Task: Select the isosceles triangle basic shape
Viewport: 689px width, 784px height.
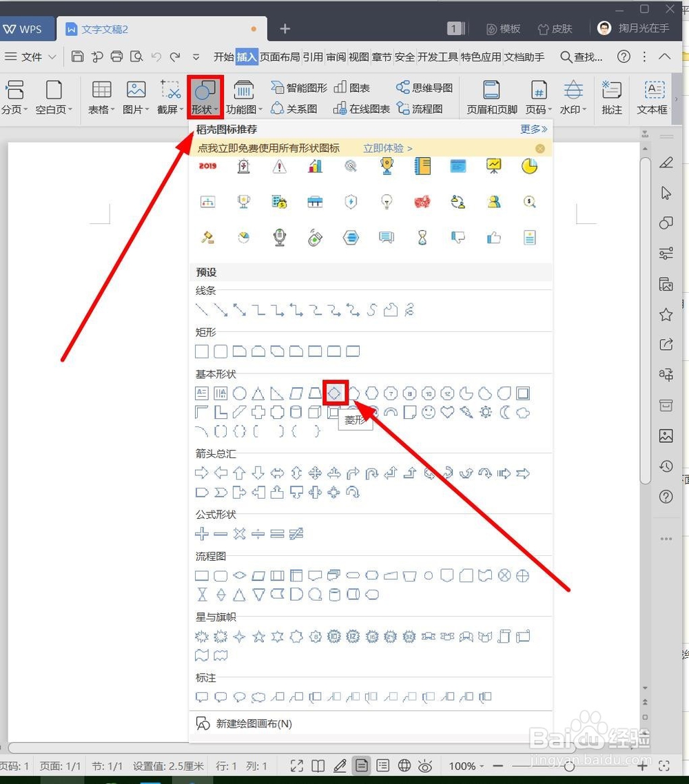Action: pos(258,393)
